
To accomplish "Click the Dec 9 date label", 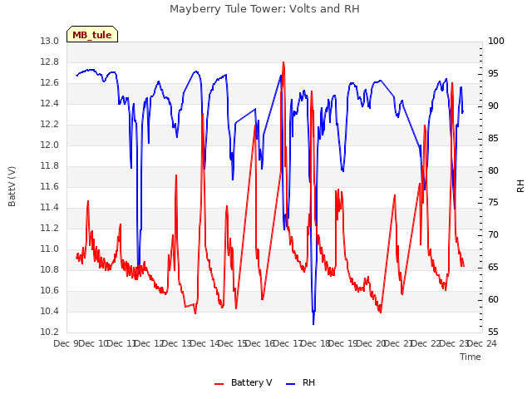I will tap(66, 343).
